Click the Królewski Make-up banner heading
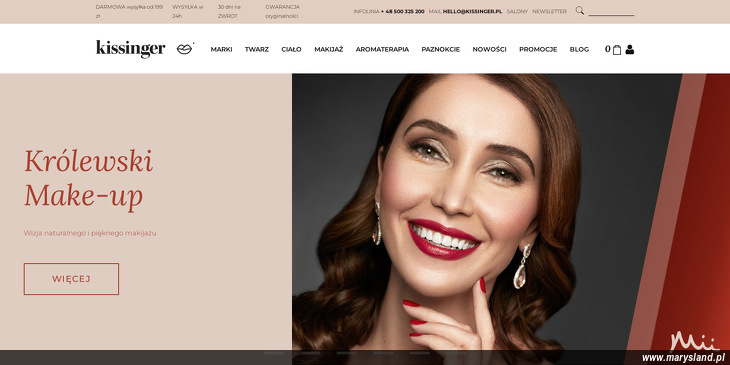 tap(88, 179)
